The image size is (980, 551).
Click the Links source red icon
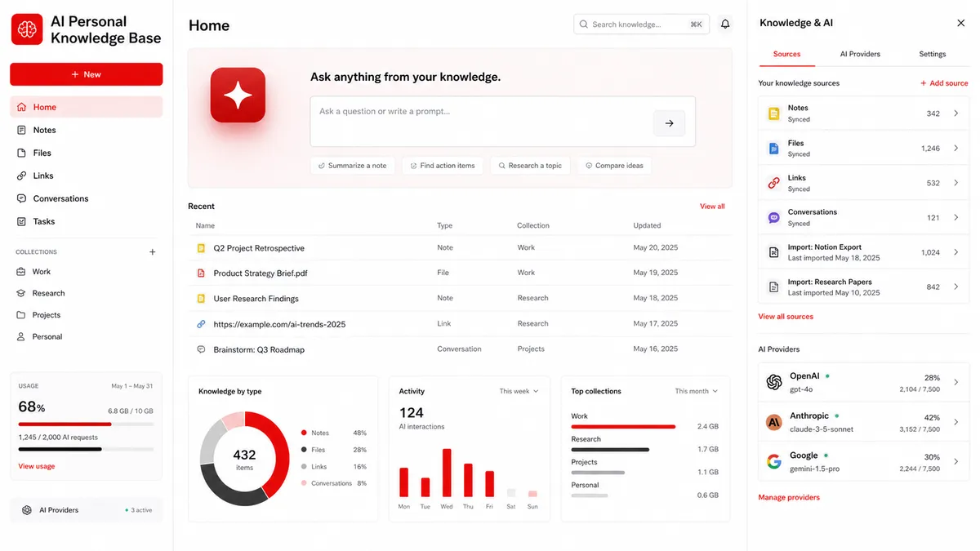tap(773, 183)
